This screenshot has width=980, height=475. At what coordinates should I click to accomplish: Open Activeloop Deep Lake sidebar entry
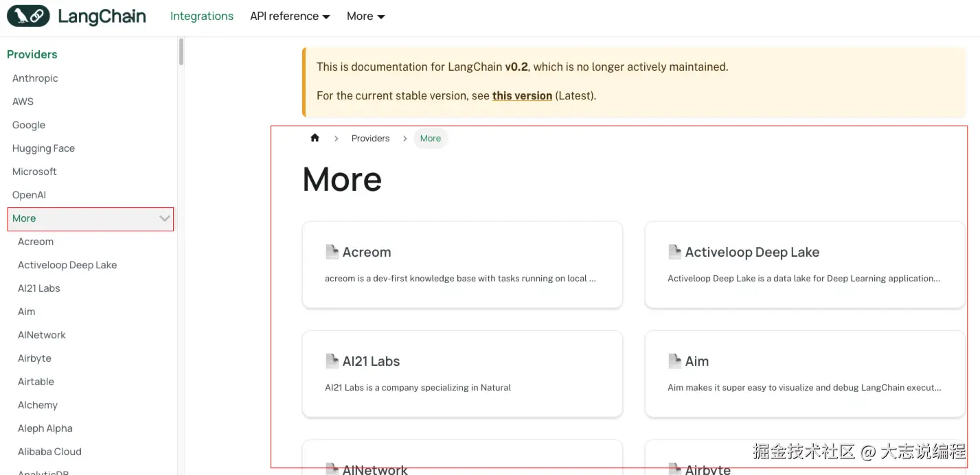click(67, 265)
